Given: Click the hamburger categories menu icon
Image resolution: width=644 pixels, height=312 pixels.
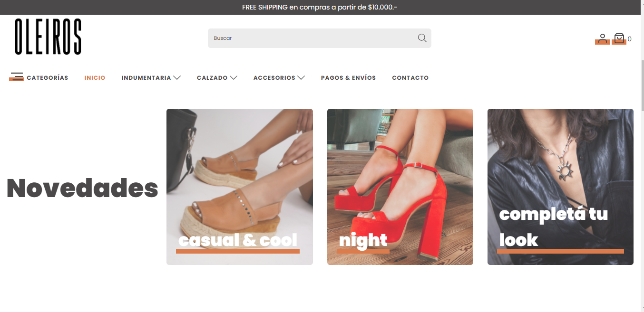Looking at the screenshot, I should (17, 76).
